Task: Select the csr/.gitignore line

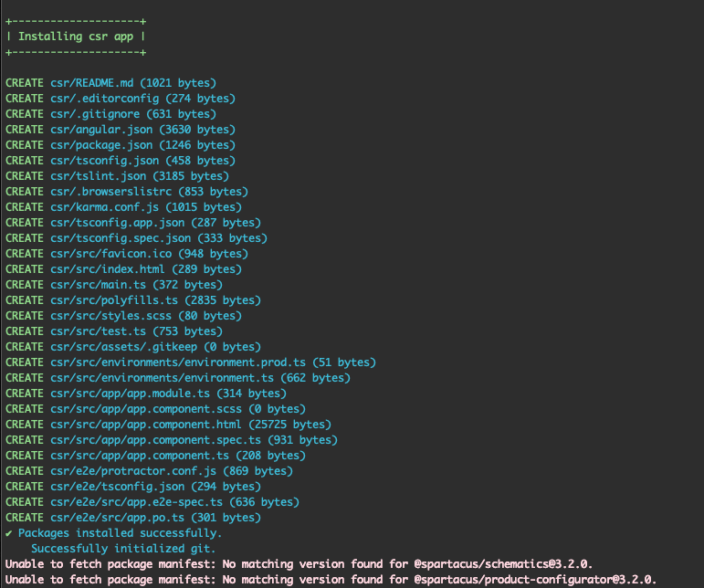Action: click(x=110, y=114)
